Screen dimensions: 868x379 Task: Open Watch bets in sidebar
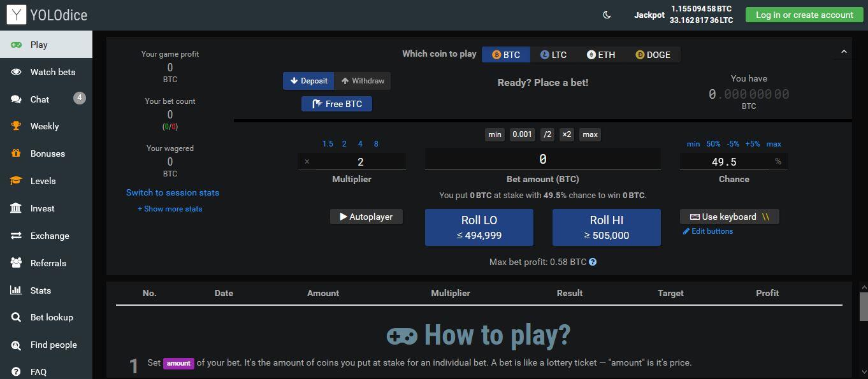(46, 72)
